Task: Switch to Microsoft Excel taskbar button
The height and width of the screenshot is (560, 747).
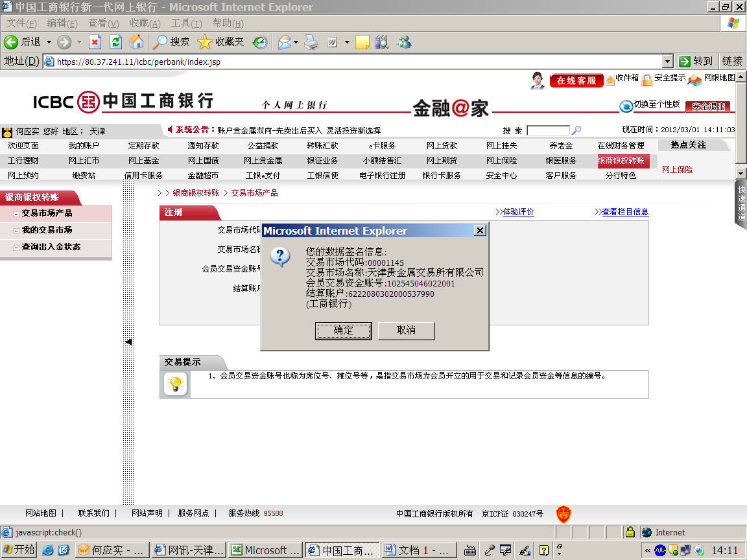Action: click(265, 550)
